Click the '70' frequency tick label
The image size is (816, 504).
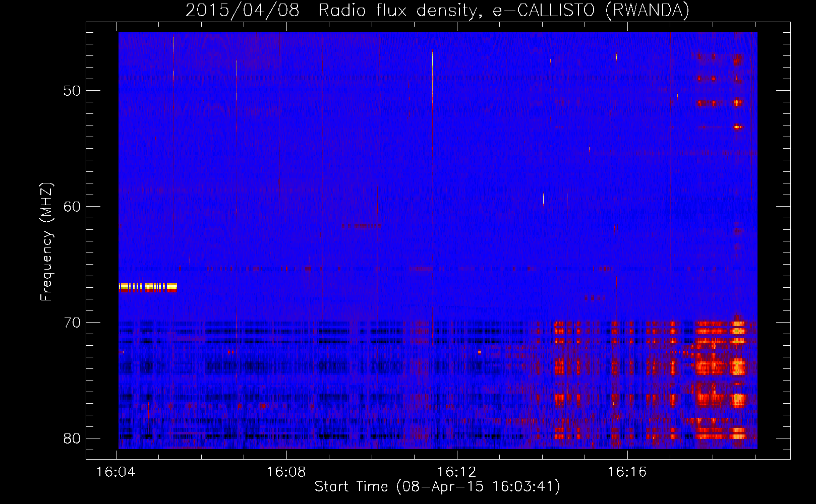[72, 323]
